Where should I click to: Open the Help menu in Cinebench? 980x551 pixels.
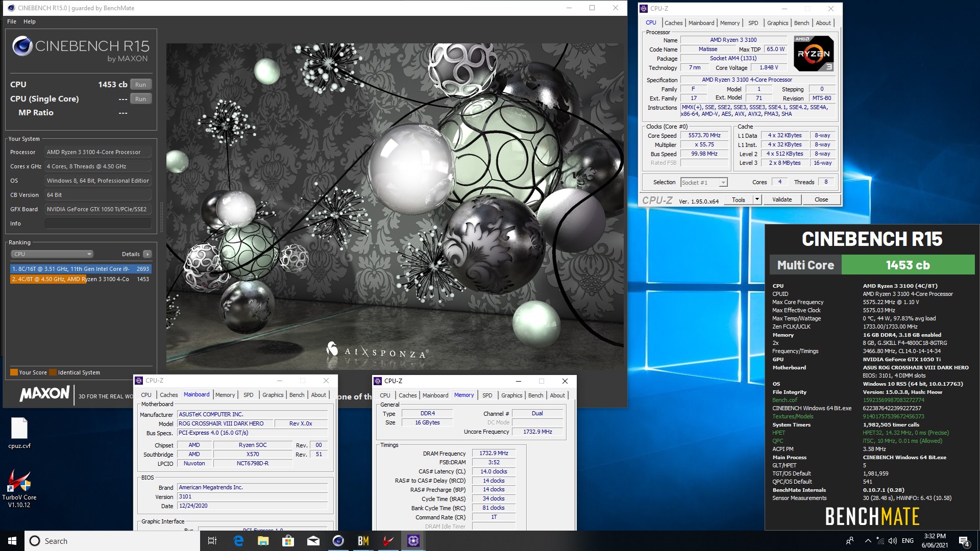click(x=30, y=21)
